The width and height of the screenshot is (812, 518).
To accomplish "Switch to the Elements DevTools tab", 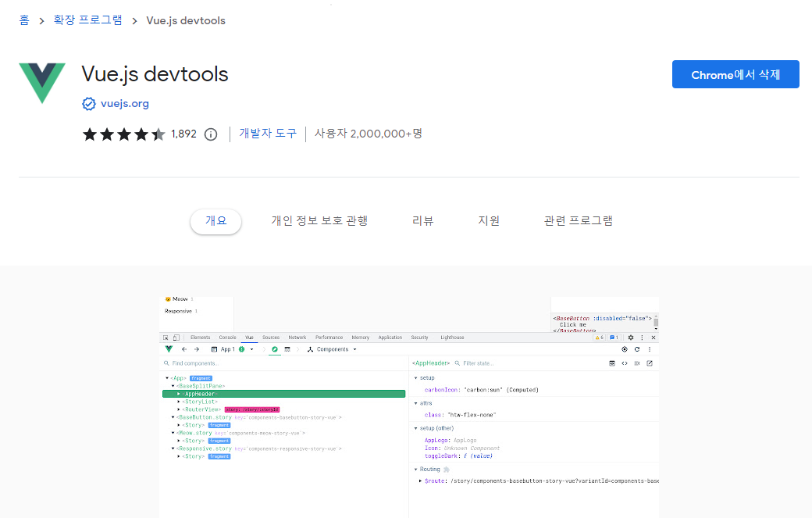I will [201, 338].
